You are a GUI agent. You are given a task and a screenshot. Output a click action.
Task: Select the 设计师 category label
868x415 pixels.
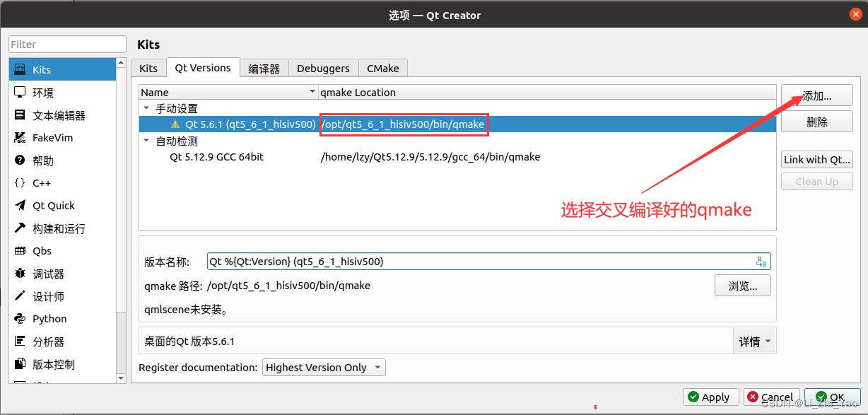click(x=48, y=296)
